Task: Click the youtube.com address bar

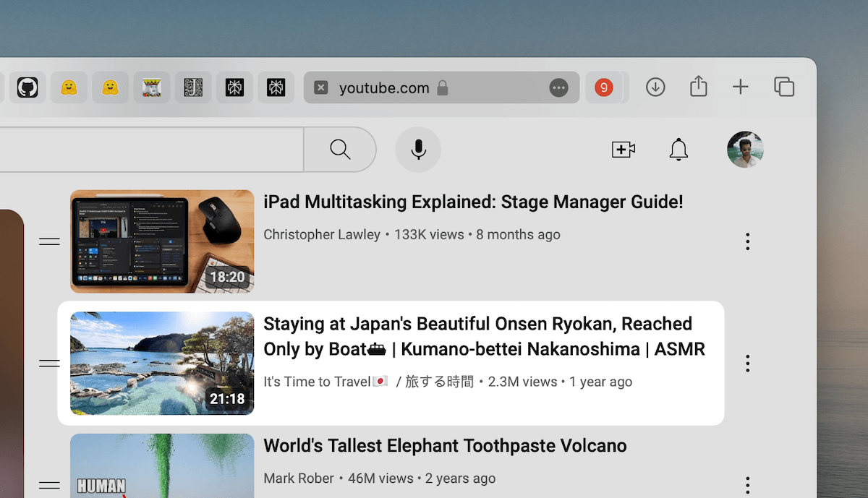Action: (x=441, y=87)
